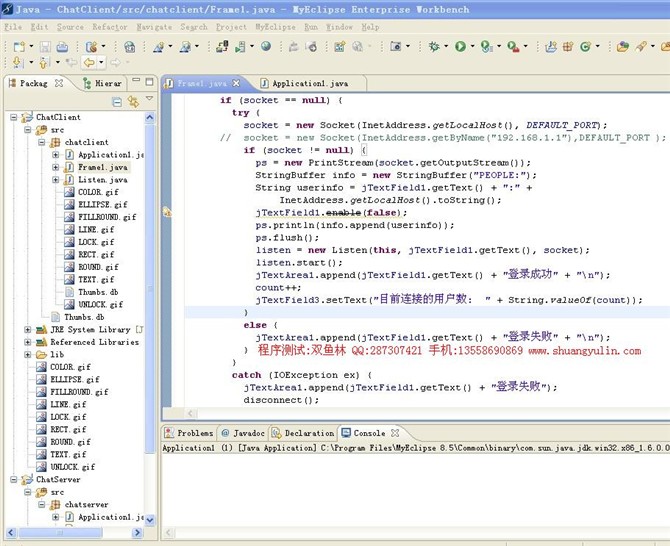Click the code line 'count++;'
Screen dimensions: 670x546
278,288
